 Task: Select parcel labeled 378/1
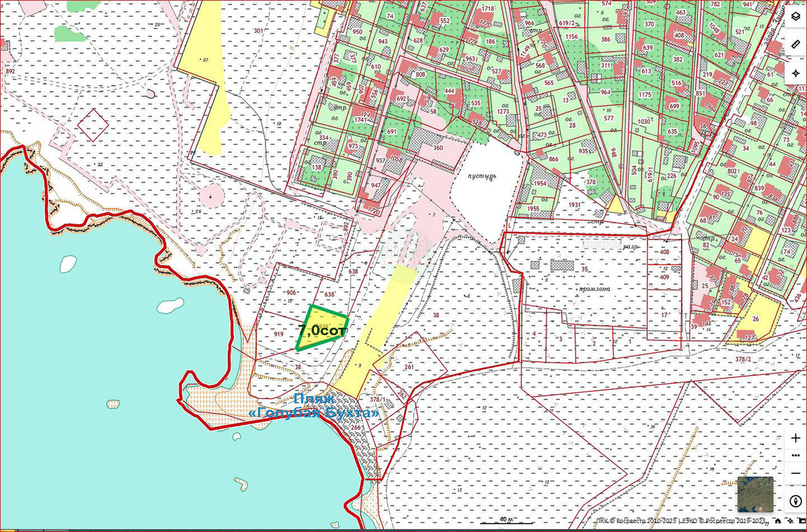(x=378, y=399)
